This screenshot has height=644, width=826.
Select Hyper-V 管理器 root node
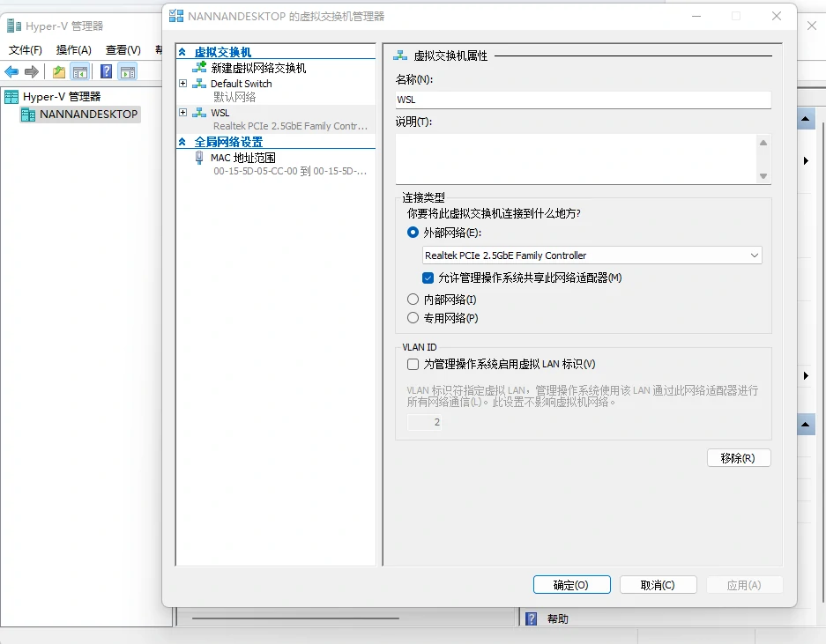pos(62,97)
